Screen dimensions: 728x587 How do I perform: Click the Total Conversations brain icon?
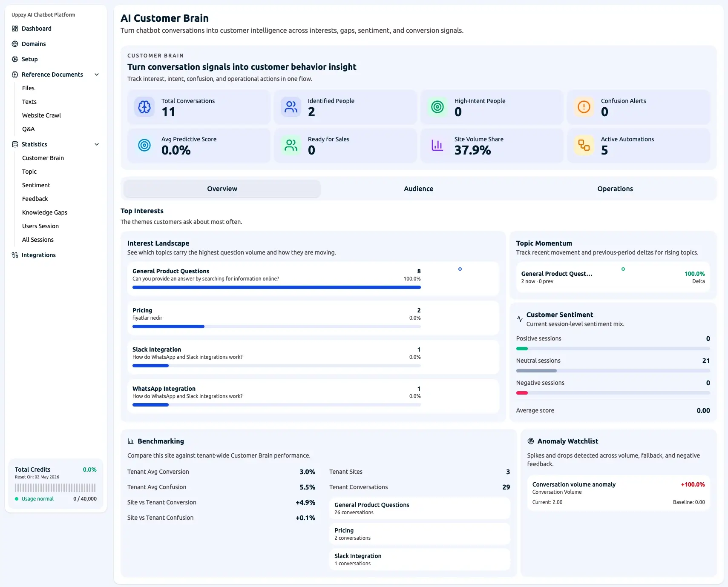(x=144, y=107)
